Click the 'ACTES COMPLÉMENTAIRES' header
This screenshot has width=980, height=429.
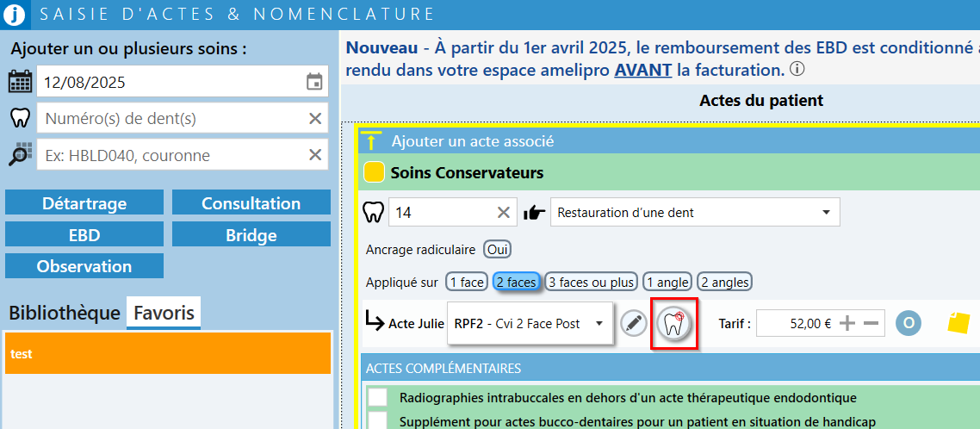(x=670, y=367)
